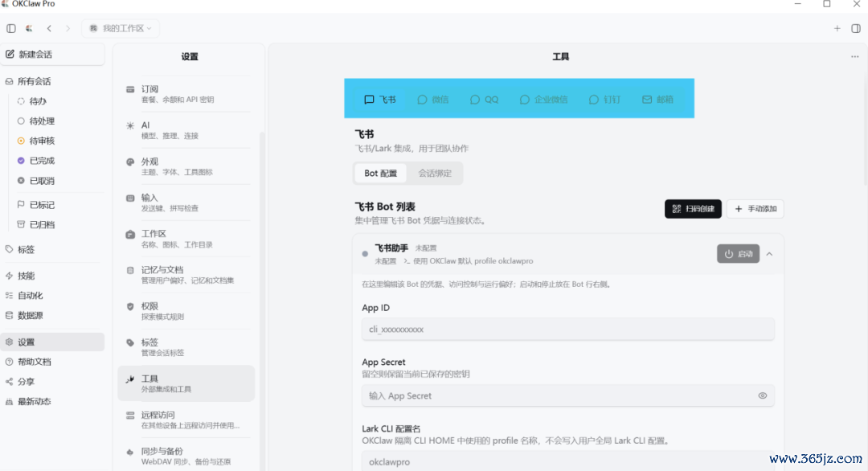Go forward with the right arrow
Image resolution: width=868 pixels, height=471 pixels.
pyautogui.click(x=68, y=28)
